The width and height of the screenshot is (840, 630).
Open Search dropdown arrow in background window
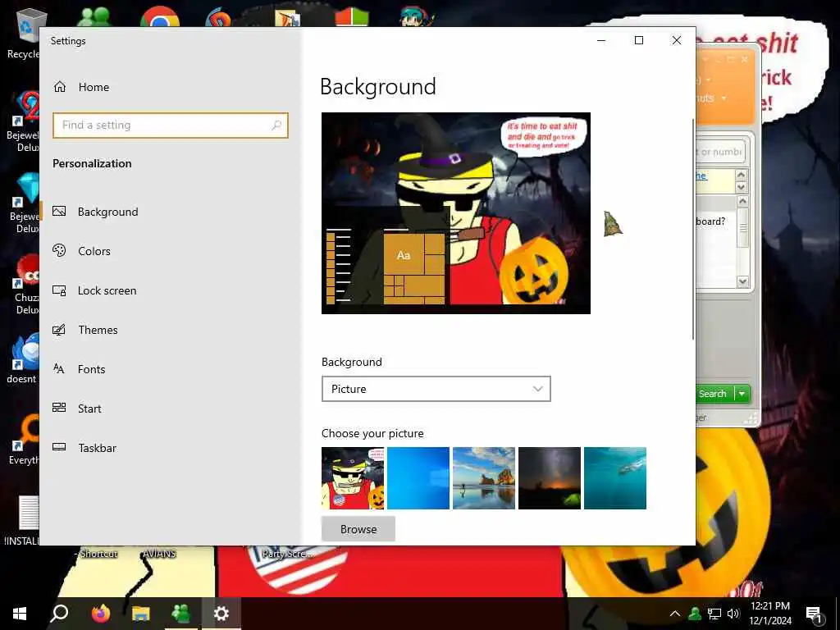tap(742, 394)
